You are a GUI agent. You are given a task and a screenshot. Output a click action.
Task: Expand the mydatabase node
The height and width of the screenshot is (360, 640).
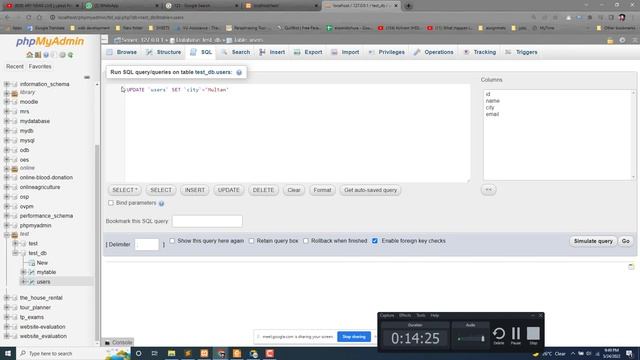7,121
